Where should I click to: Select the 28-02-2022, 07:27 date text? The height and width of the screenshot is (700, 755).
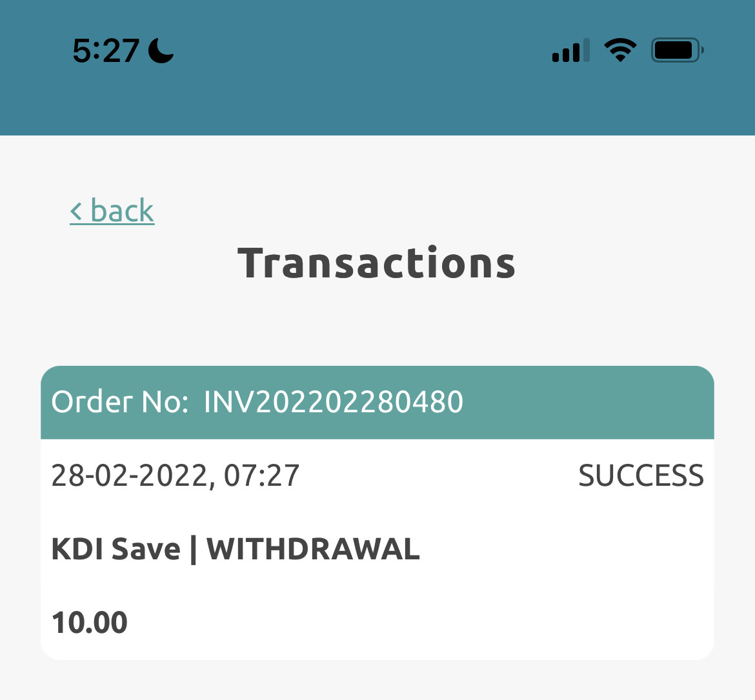(x=176, y=475)
